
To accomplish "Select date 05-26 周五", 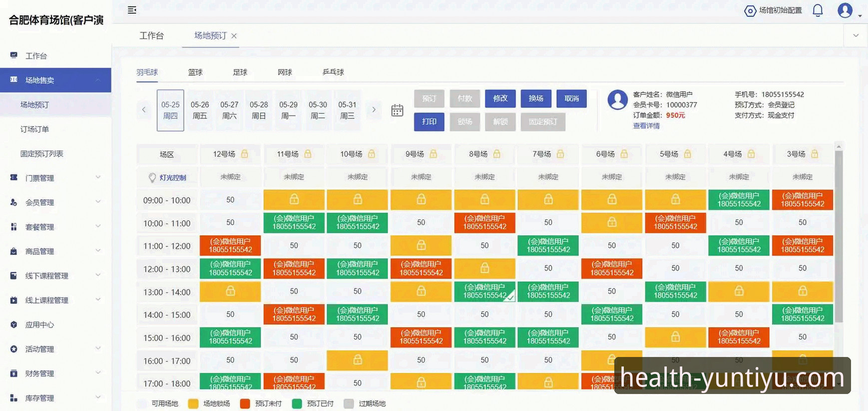I will (x=200, y=110).
